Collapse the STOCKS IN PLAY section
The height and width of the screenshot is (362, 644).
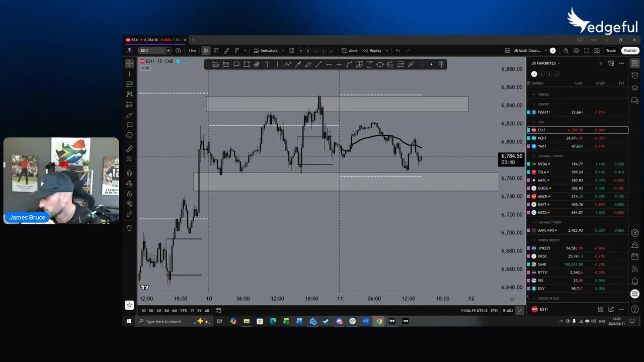(x=534, y=298)
